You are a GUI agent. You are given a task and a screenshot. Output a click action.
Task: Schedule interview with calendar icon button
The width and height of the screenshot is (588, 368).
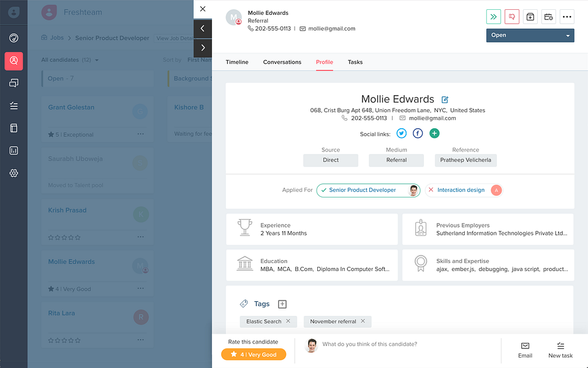[549, 17]
